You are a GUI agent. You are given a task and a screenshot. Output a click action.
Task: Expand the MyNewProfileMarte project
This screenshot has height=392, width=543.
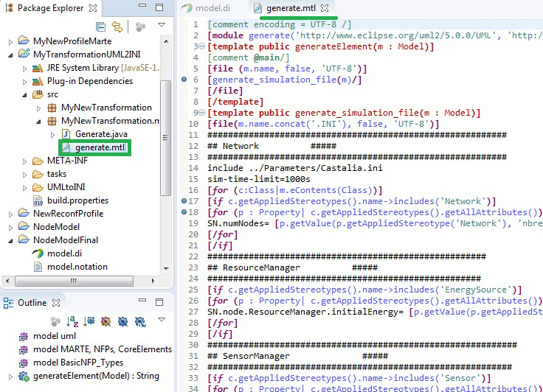(x=10, y=41)
